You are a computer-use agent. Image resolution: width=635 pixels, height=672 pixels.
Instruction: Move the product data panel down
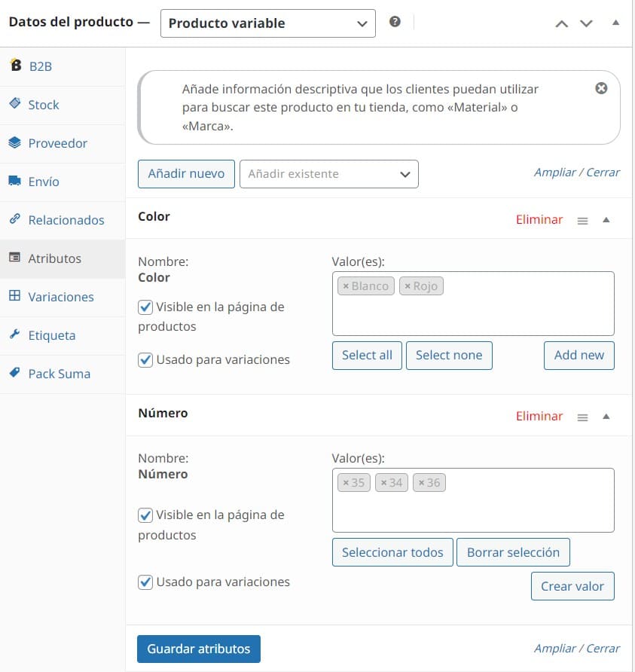586,23
